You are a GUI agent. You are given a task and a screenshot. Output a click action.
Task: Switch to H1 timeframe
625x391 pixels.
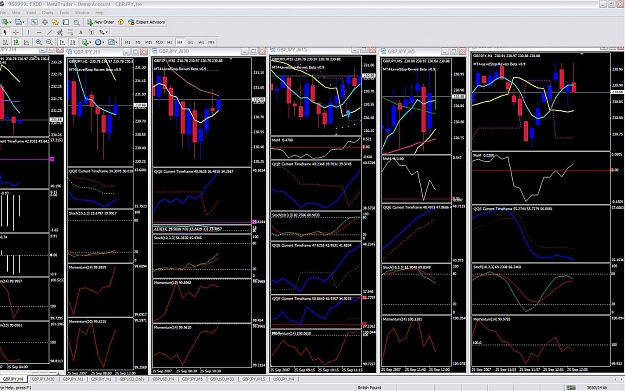click(x=169, y=42)
